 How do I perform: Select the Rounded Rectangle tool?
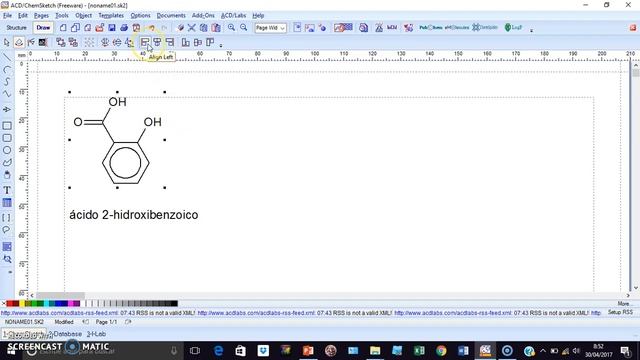[7, 138]
